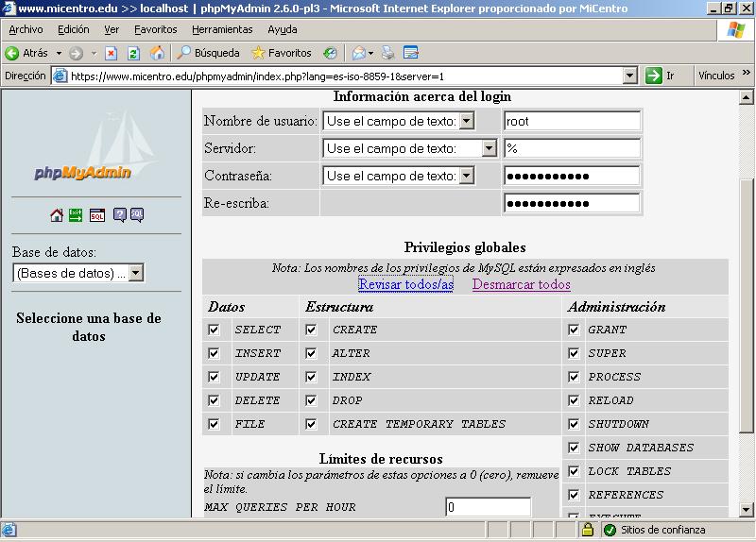Click the Desmarcar todos link
The image size is (756, 542).
(522, 284)
